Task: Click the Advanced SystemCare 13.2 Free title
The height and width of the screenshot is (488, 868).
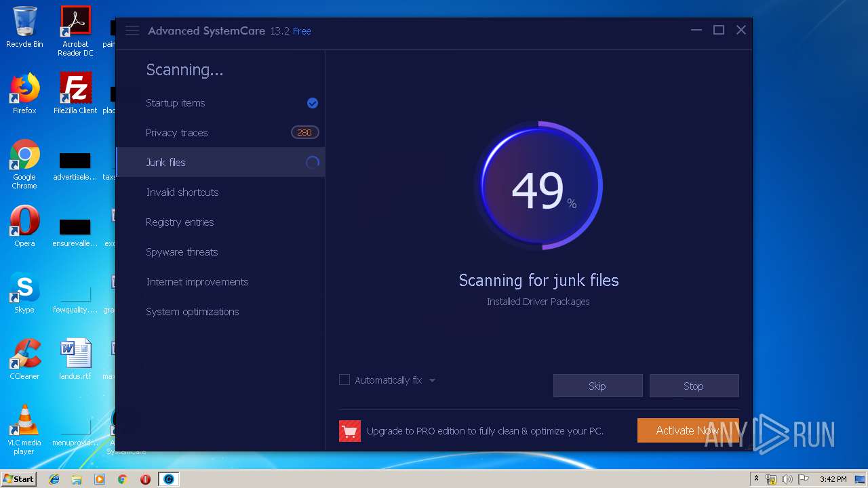Action: click(x=229, y=31)
